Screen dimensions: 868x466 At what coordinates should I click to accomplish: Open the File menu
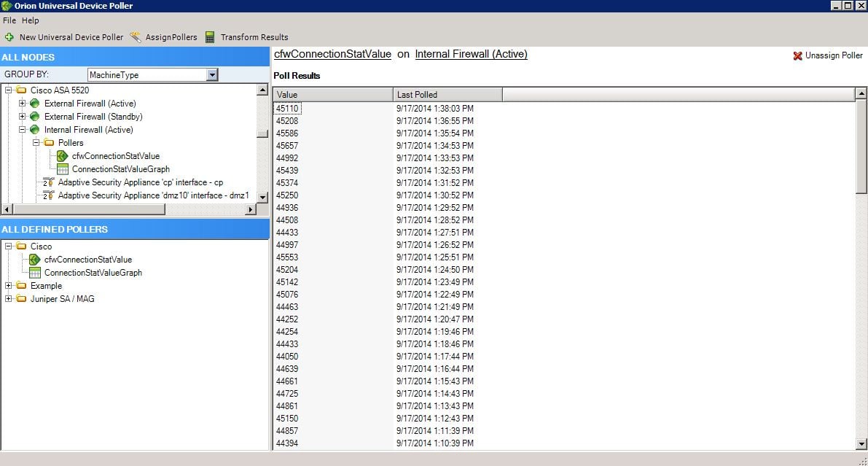pyautogui.click(x=9, y=20)
